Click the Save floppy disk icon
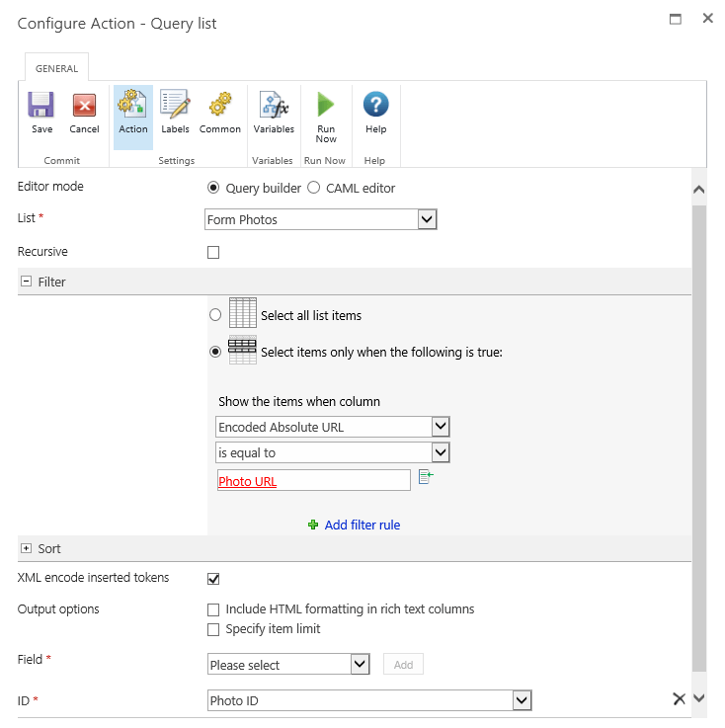The width and height of the screenshot is (725, 728). pyautogui.click(x=41, y=105)
